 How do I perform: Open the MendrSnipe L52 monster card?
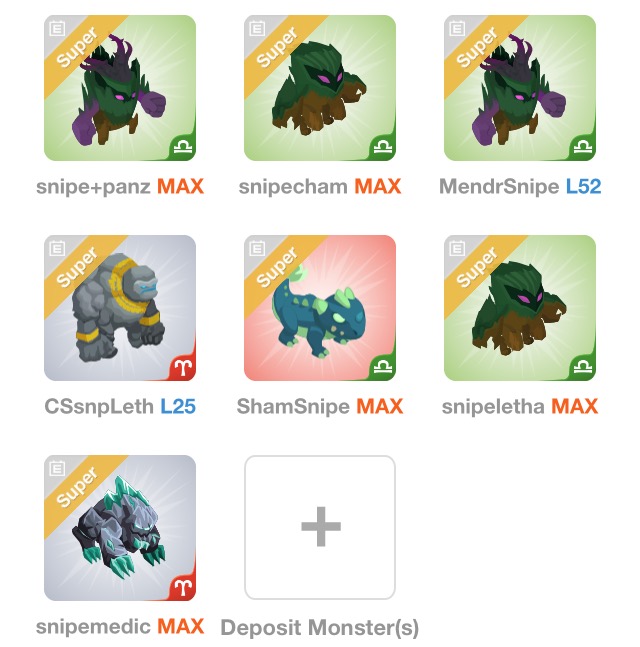[x=520, y=88]
